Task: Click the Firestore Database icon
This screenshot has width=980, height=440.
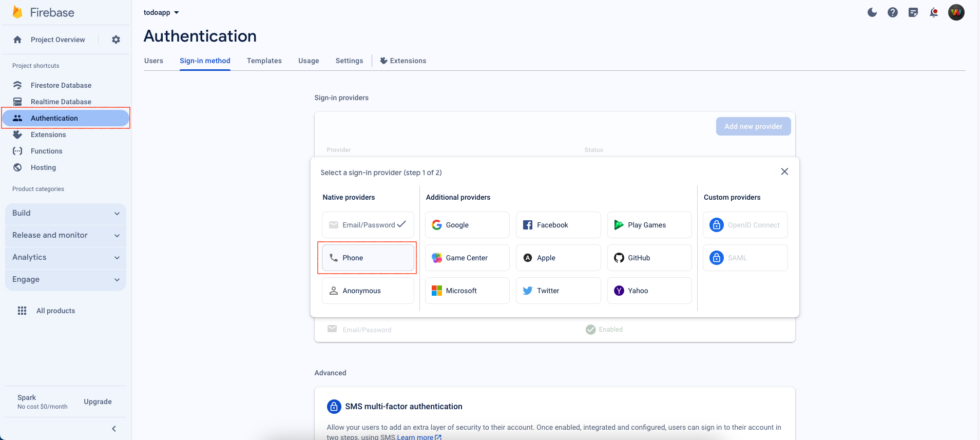Action: tap(17, 85)
